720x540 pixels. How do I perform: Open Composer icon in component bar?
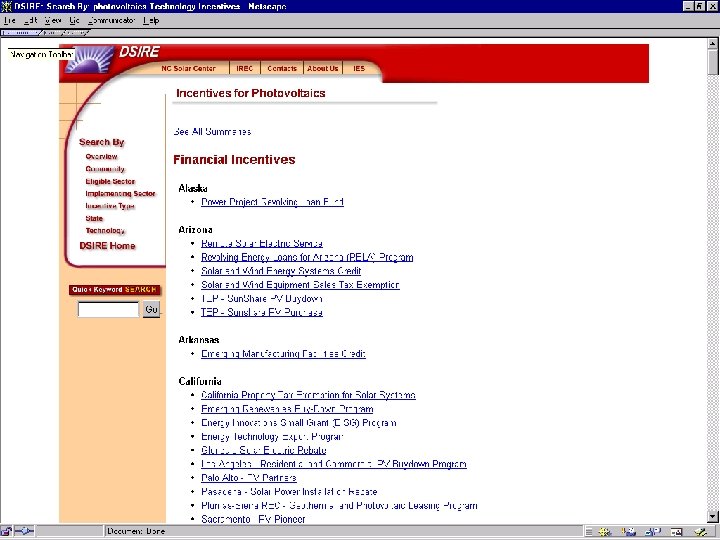tap(700, 532)
